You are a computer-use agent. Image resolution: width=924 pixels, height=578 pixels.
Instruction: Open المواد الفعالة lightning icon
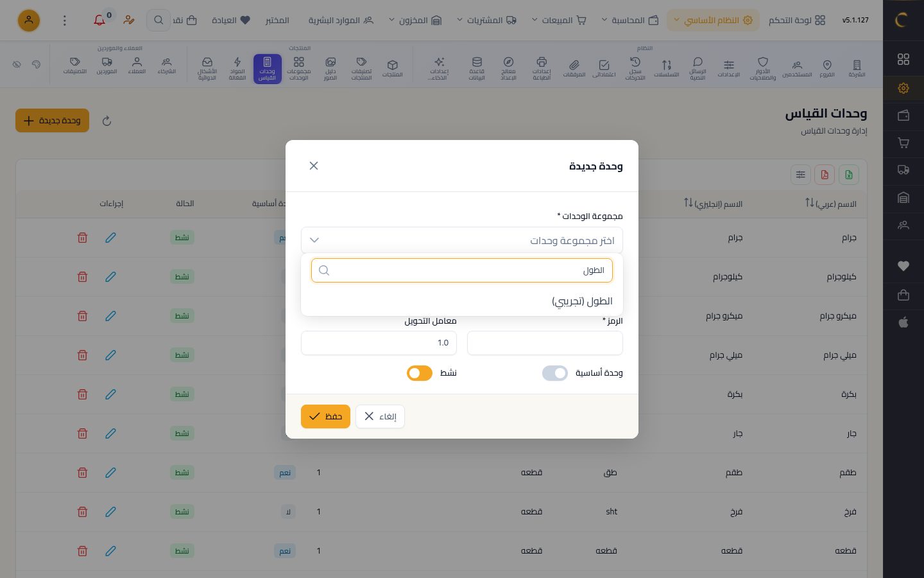(x=237, y=69)
